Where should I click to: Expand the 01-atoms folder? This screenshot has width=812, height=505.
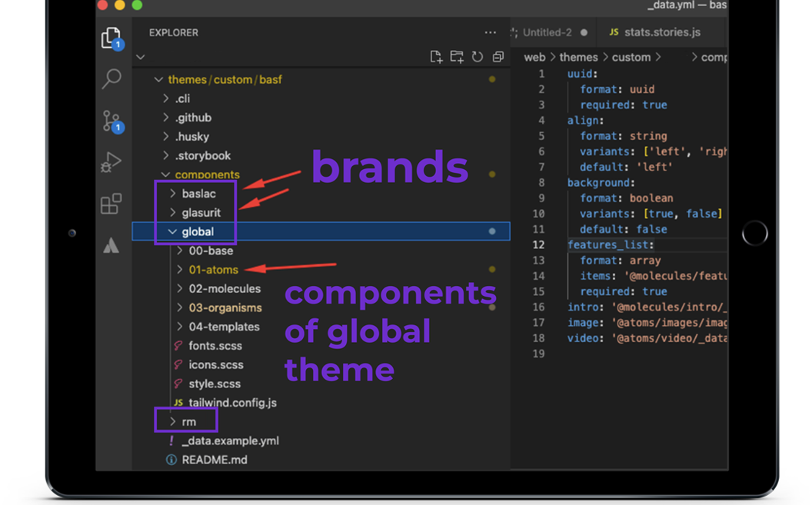pyautogui.click(x=213, y=270)
